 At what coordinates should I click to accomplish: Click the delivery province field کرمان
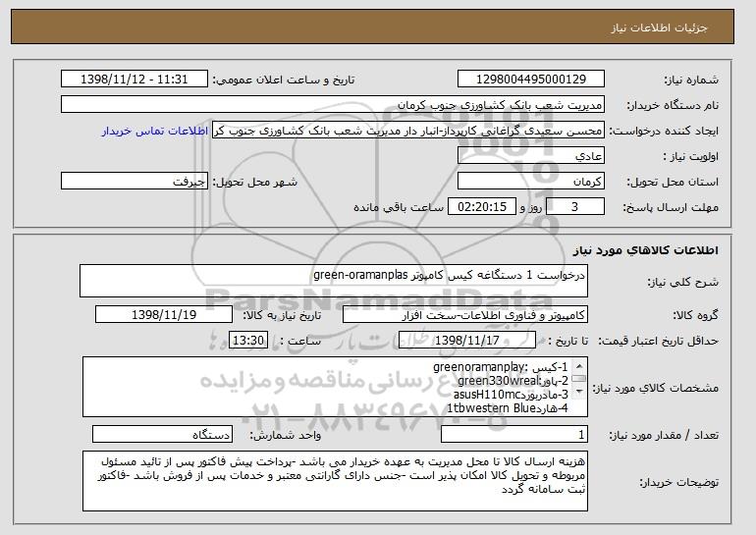[x=531, y=182]
